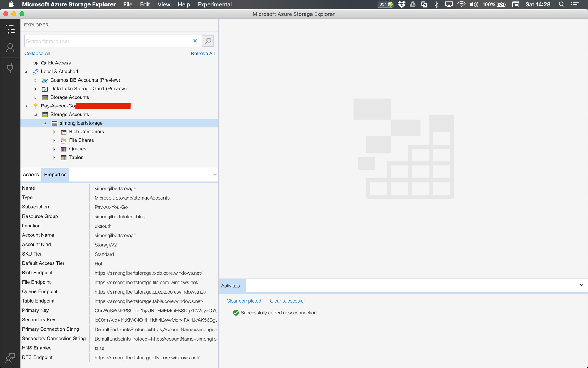Open the File menu
This screenshot has height=368, width=588.
pyautogui.click(x=128, y=4)
